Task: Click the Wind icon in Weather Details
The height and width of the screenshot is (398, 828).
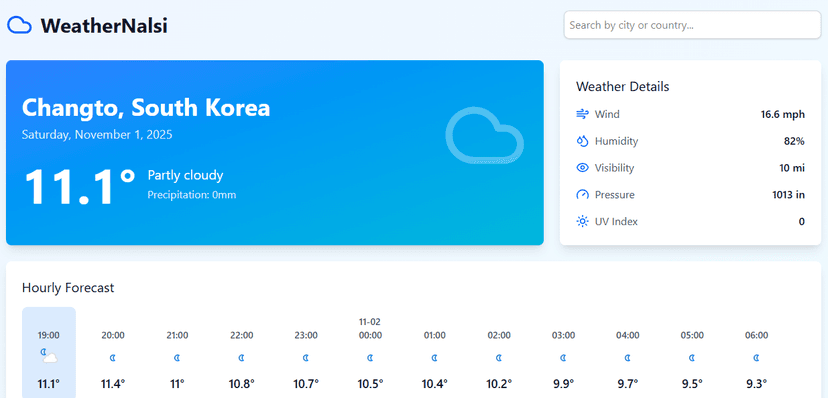Action: (x=582, y=114)
